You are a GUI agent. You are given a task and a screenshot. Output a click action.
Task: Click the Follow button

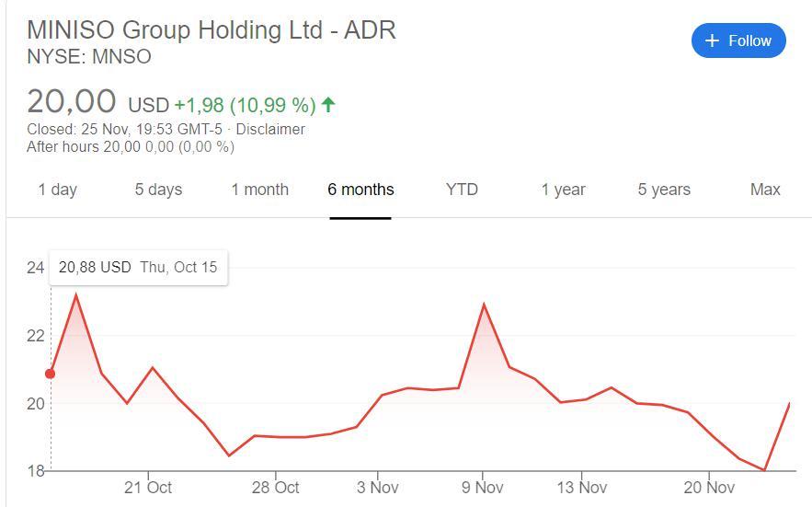pyautogui.click(x=738, y=40)
